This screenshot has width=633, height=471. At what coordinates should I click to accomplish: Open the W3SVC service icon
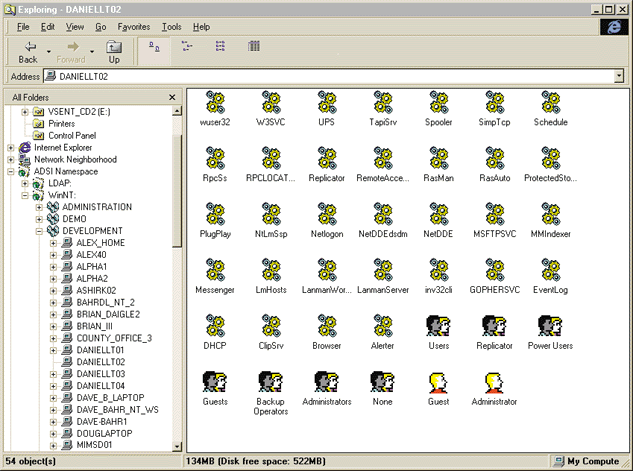[270, 102]
